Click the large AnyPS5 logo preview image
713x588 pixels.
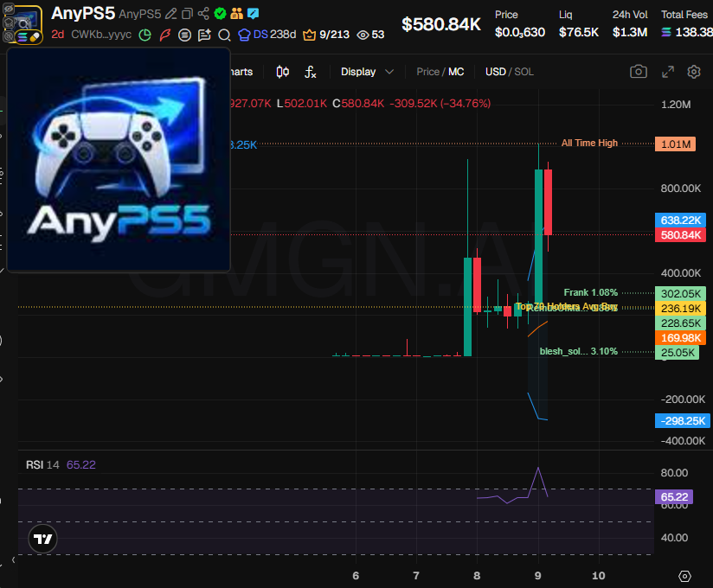tap(119, 160)
